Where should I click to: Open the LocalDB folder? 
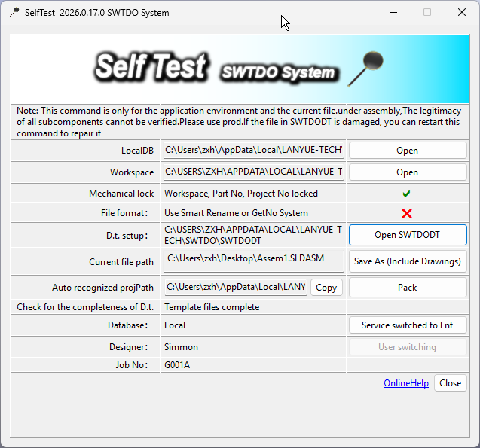coord(407,151)
